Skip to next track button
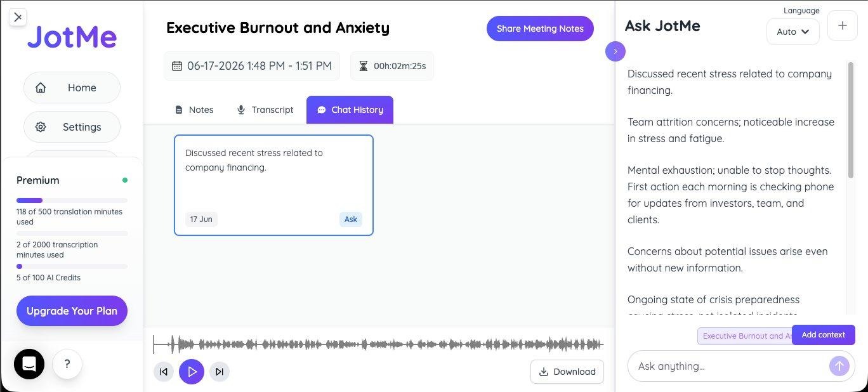Viewport: 868px width, 392px height. click(x=220, y=372)
